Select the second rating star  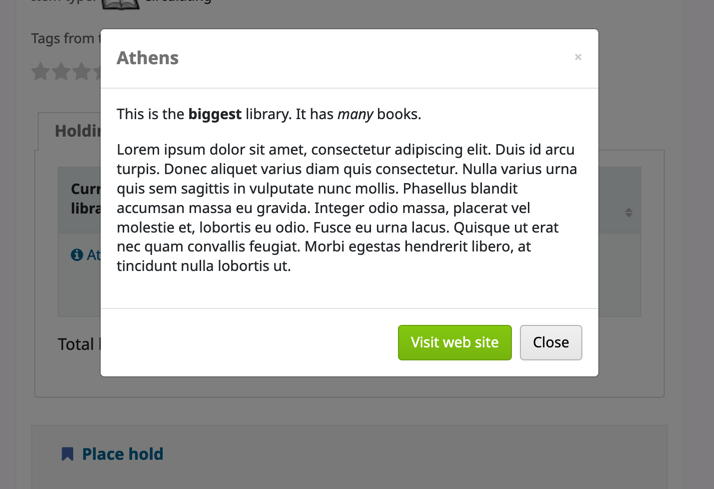62,72
